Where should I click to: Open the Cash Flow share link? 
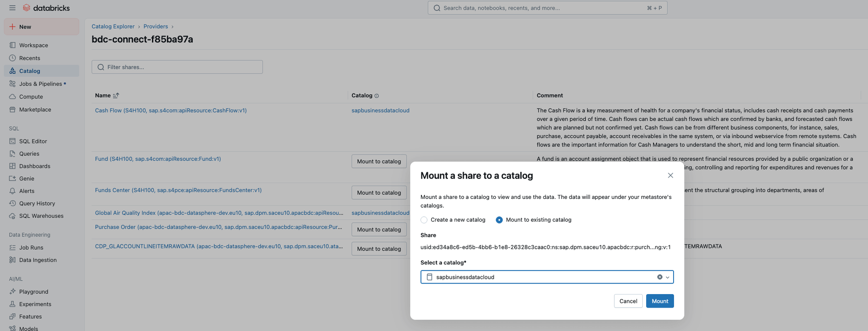[x=171, y=110]
